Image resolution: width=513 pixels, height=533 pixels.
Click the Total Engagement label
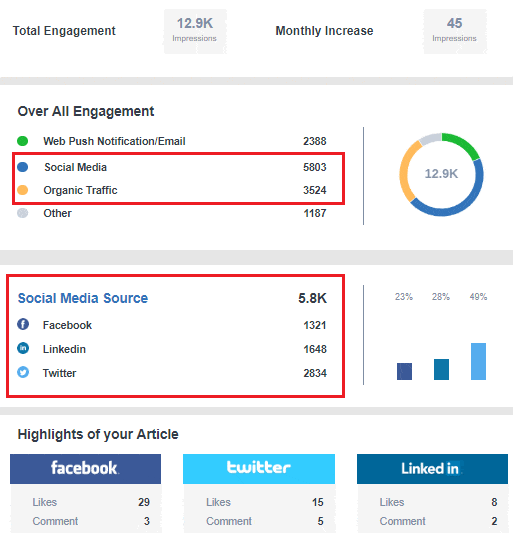point(64,31)
